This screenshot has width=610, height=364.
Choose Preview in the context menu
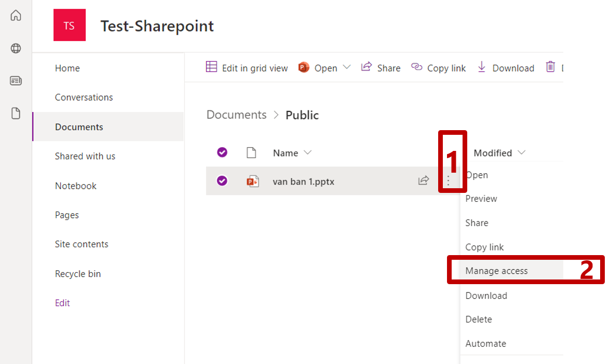481,199
